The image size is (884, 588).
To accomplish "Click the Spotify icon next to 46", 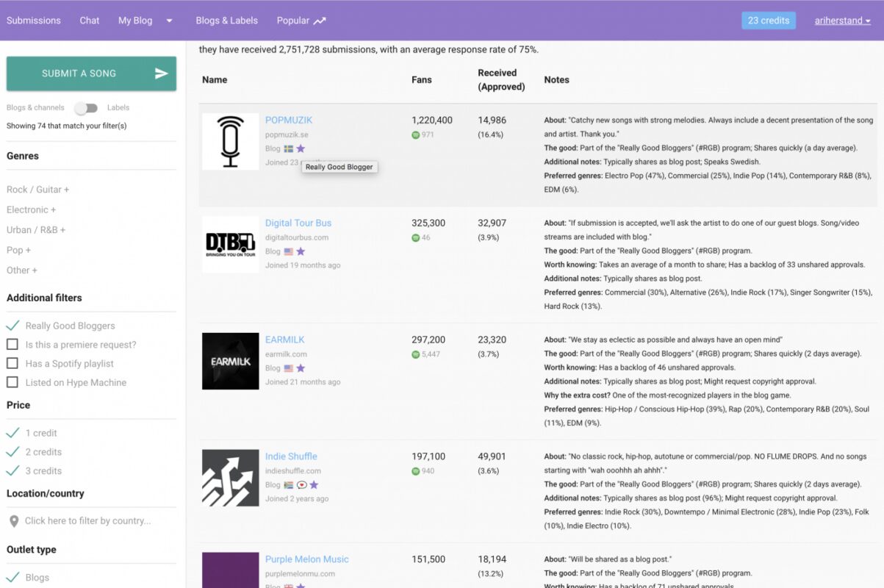I will click(416, 237).
